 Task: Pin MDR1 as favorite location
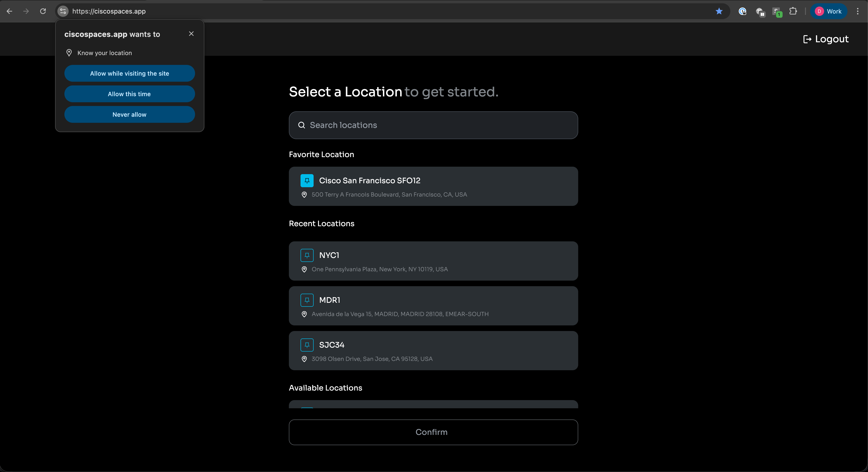[307, 300]
